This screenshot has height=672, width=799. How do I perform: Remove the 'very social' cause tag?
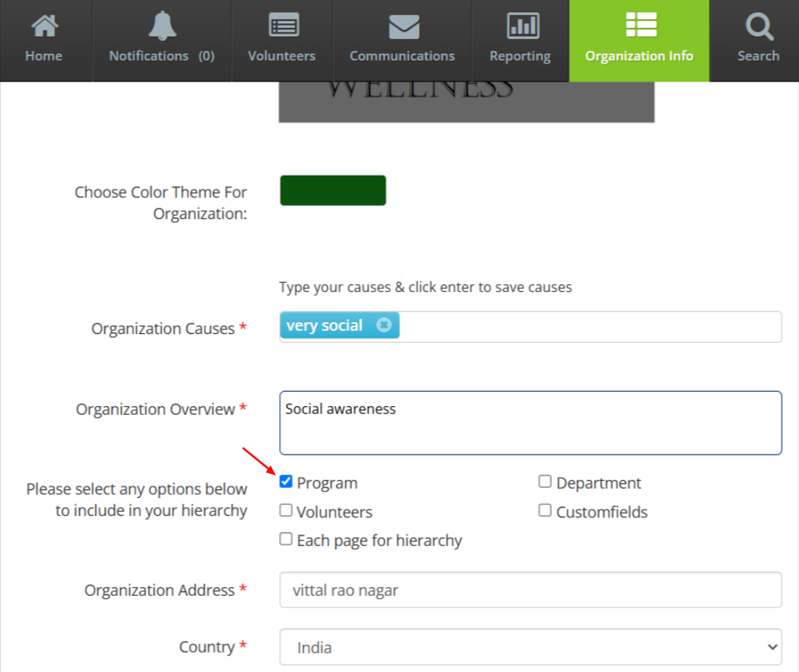coord(384,326)
